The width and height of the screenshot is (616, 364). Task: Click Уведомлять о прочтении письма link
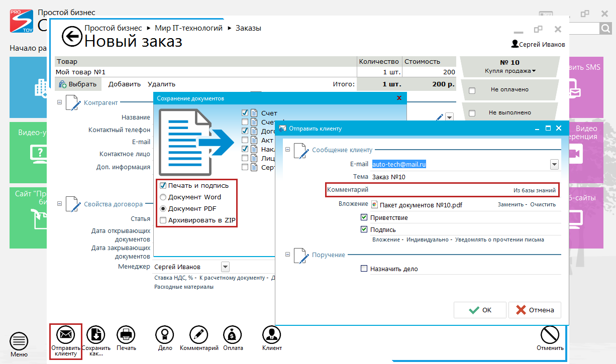coord(499,239)
